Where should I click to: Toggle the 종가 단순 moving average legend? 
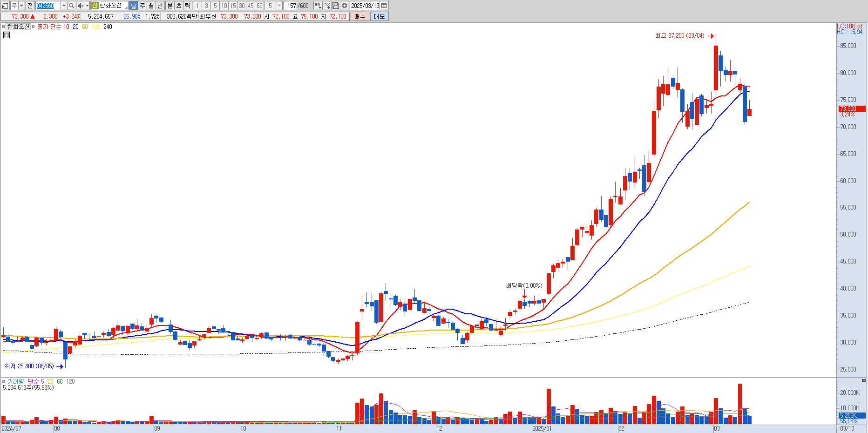[49, 27]
